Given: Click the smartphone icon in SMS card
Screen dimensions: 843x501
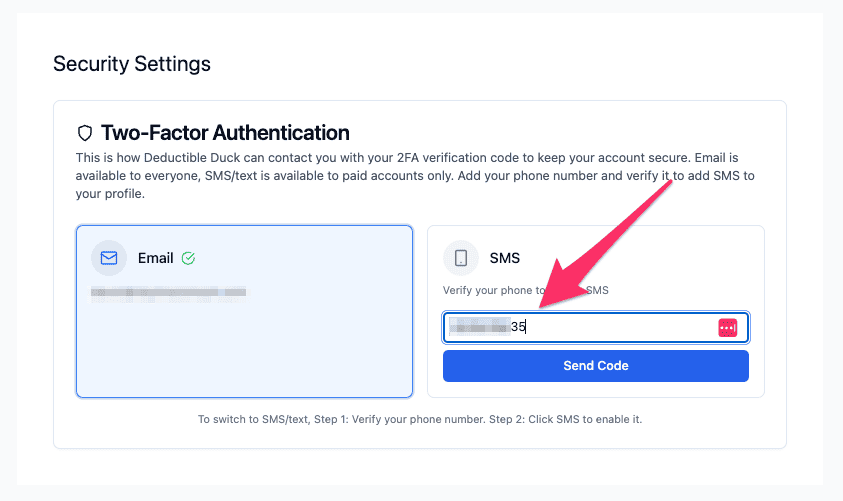Looking at the screenshot, I should (x=461, y=258).
